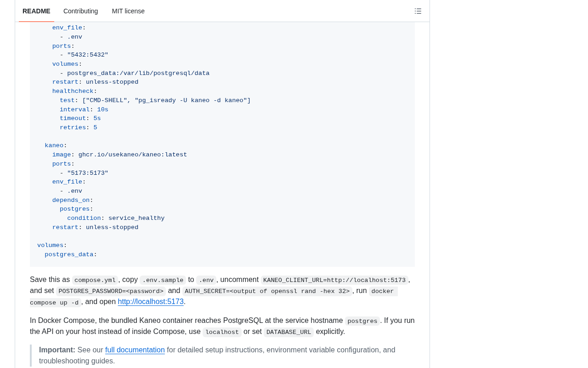Open the README tab
The image size is (588, 368).
tap(36, 11)
